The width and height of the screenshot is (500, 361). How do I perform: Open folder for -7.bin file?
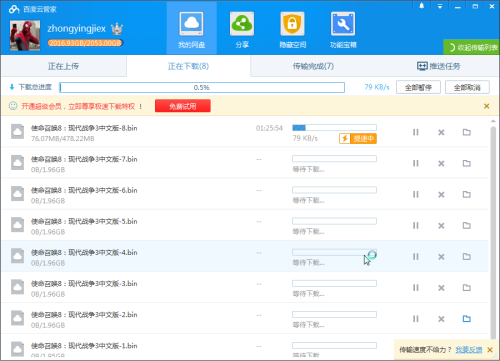467,163
